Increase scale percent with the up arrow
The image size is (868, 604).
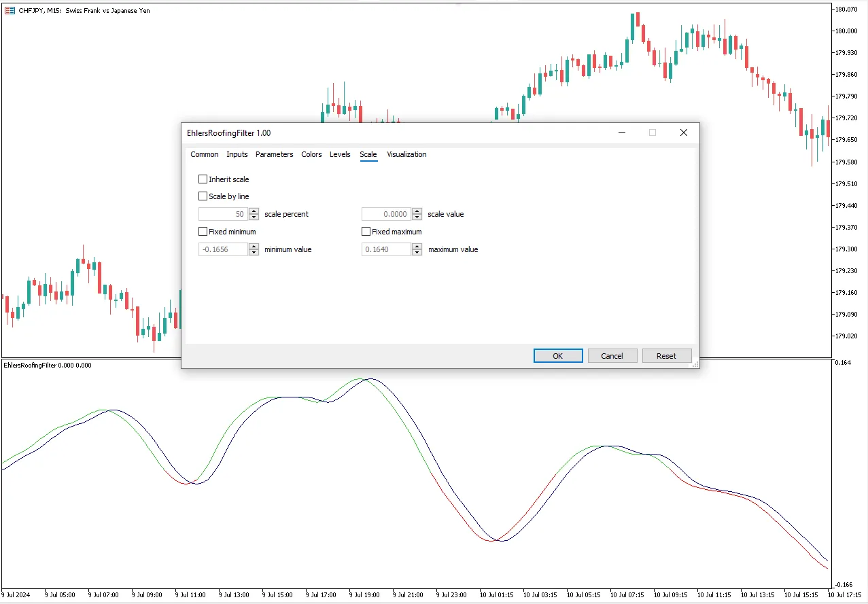coord(254,211)
